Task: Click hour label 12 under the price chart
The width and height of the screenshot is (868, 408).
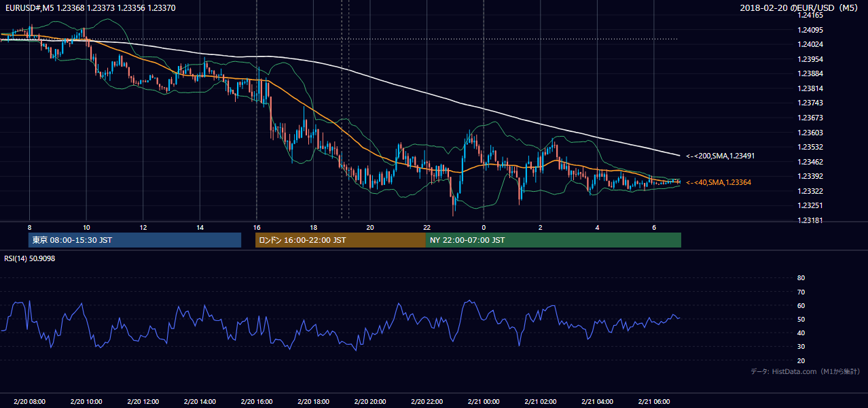Action: point(143,226)
